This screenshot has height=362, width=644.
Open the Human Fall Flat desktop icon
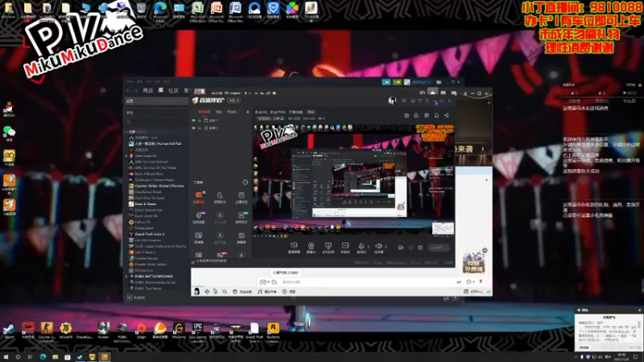click(103, 331)
